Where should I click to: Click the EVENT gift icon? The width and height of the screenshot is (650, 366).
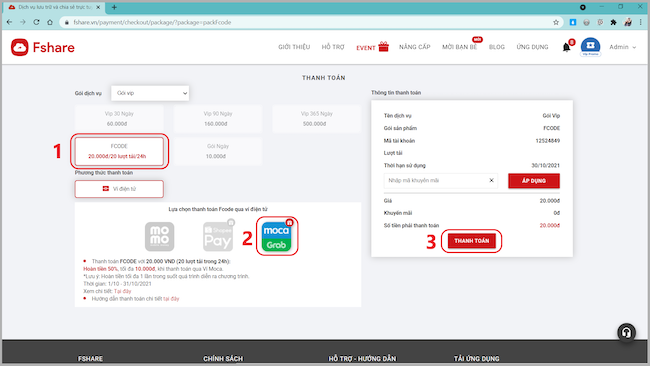(x=383, y=46)
